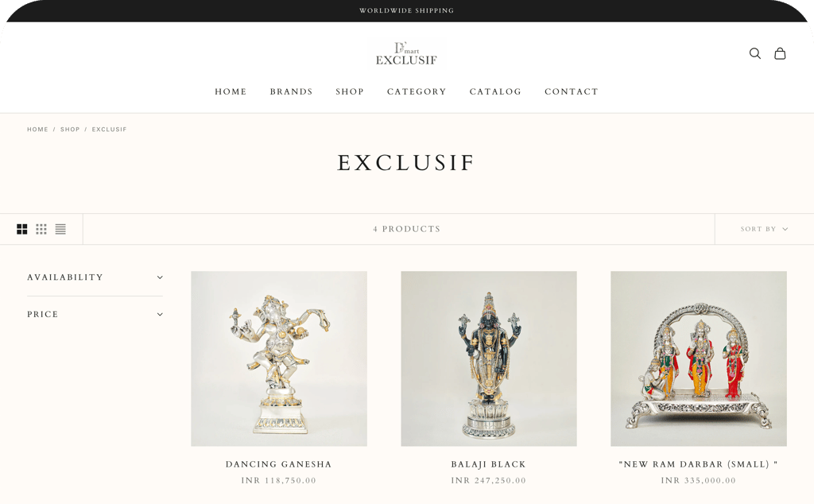Expand the Price filter
The image size is (814, 504).
[95, 314]
